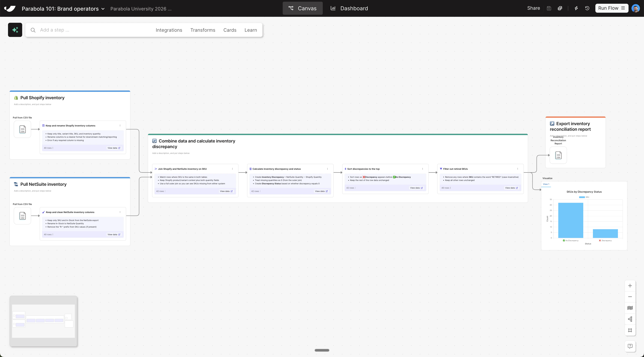Click View data on NetSuite columns step
644x357 pixels.
(114, 234)
